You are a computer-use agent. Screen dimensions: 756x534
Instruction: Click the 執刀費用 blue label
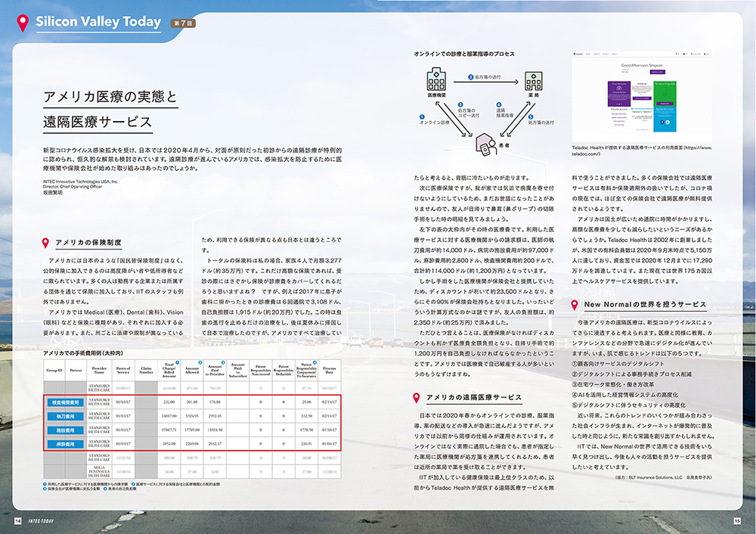(65, 416)
